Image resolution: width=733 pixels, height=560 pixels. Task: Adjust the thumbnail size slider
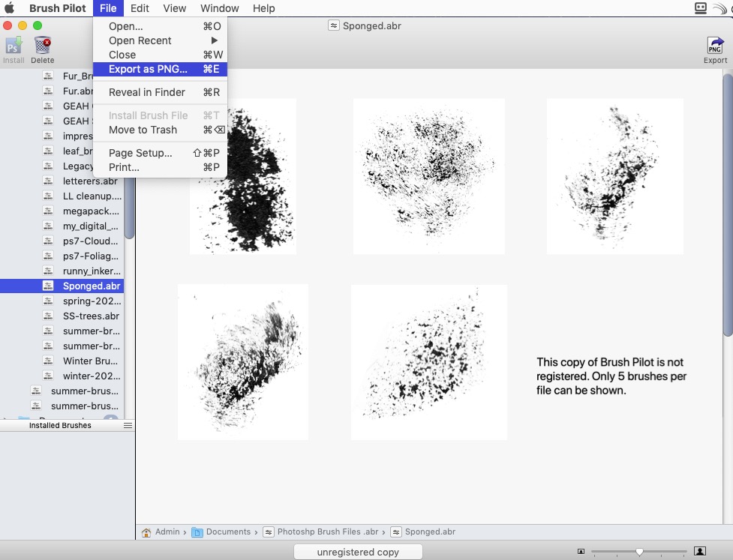point(639,552)
